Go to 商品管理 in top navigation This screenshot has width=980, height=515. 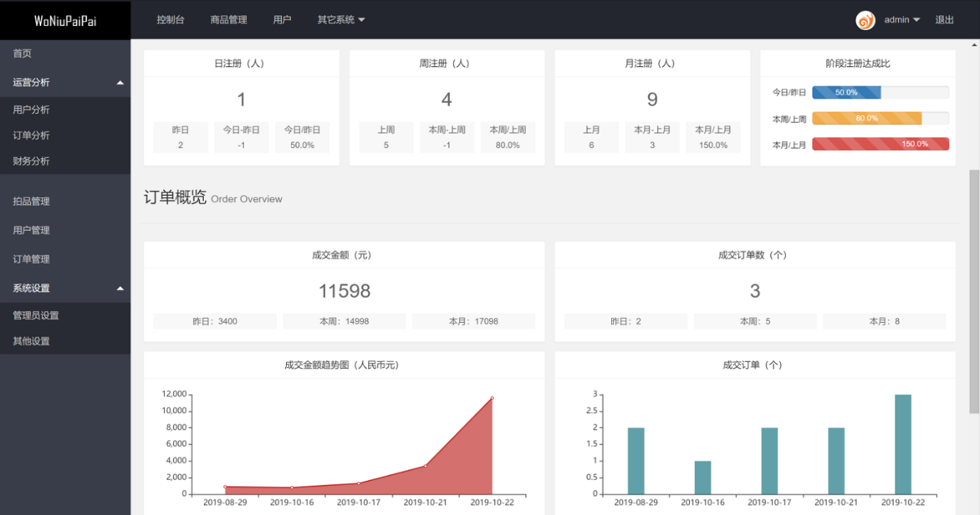[x=229, y=20]
